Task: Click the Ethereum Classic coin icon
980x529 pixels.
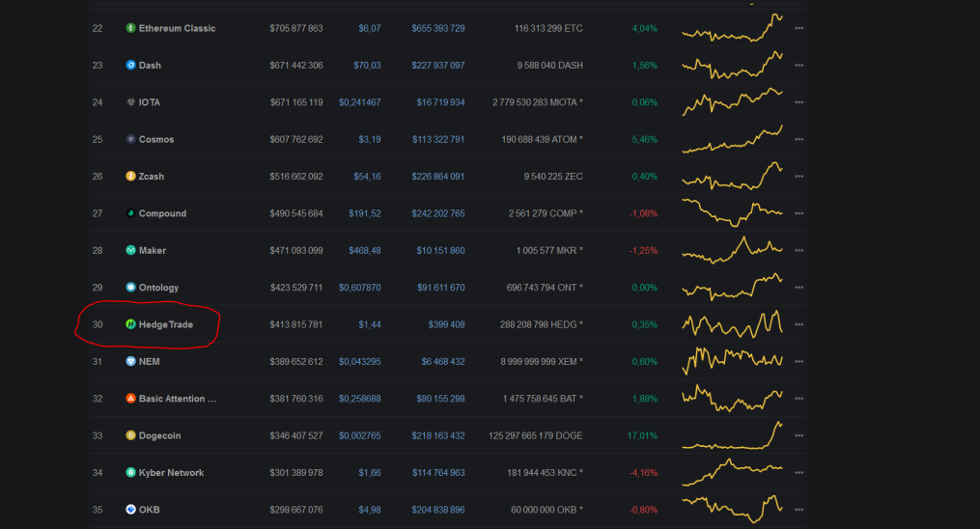Action: (130, 28)
